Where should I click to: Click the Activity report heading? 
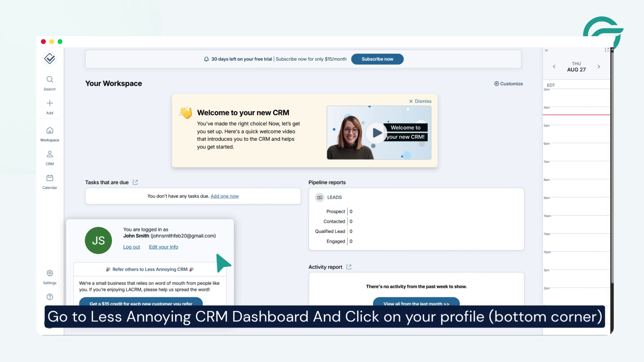(325, 267)
